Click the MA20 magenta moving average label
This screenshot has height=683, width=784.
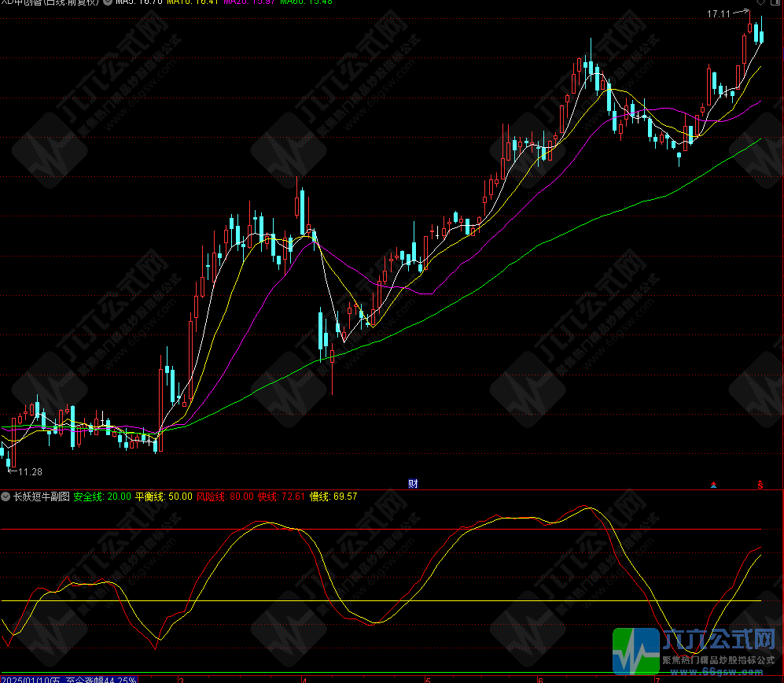[249, 2]
